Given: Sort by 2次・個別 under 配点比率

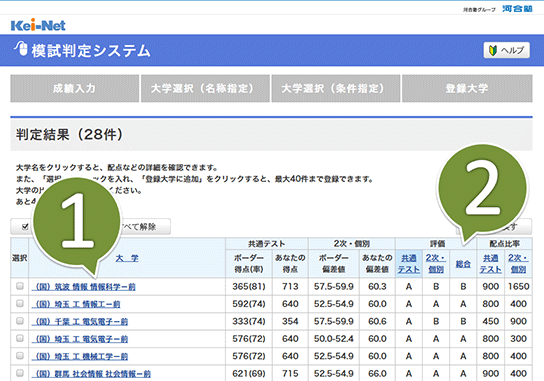Looking at the screenshot, I should point(518,264).
